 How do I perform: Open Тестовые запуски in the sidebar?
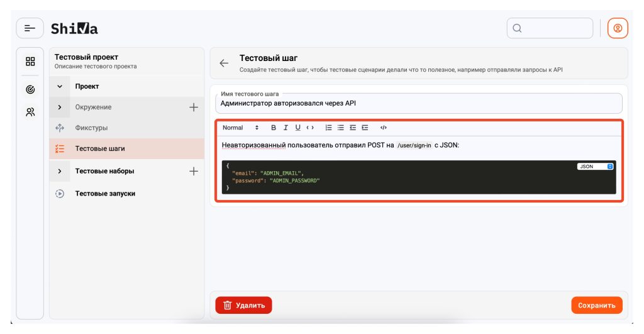[105, 194]
